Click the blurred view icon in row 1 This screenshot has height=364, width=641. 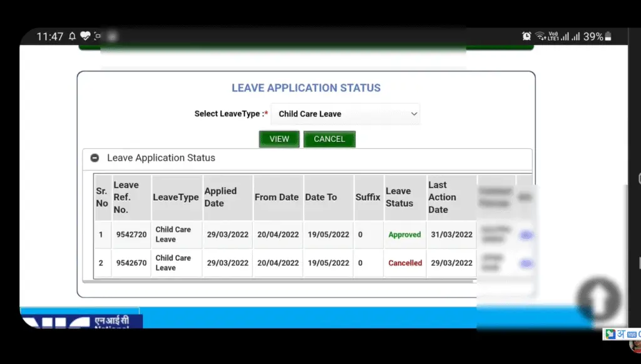[526, 235]
